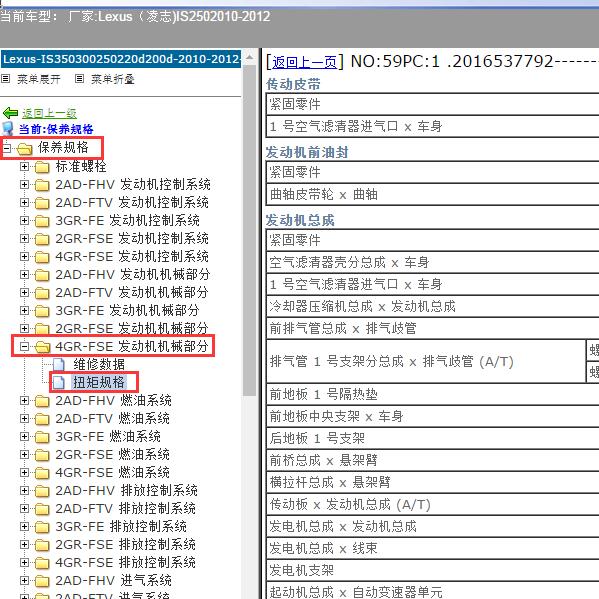Expand the 标准螺栓 node
Image resolution: width=599 pixels, height=599 pixels.
click(x=24, y=166)
